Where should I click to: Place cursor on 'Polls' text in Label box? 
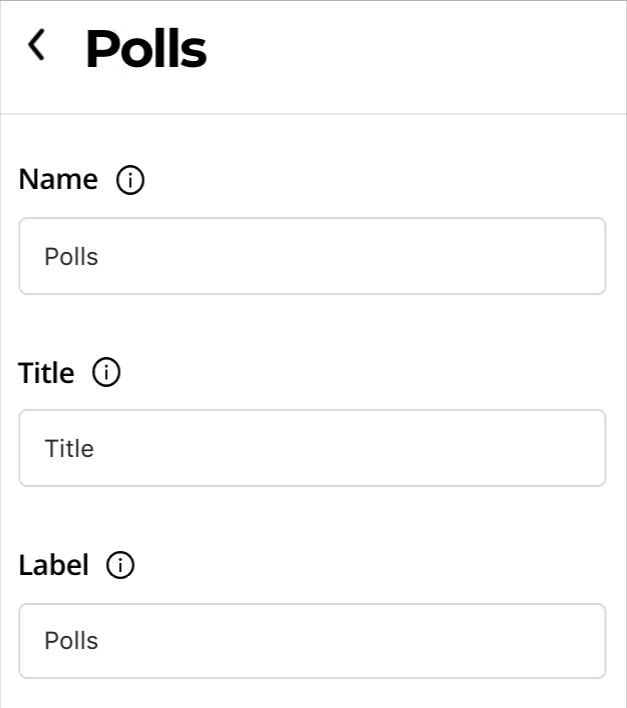[x=71, y=641]
